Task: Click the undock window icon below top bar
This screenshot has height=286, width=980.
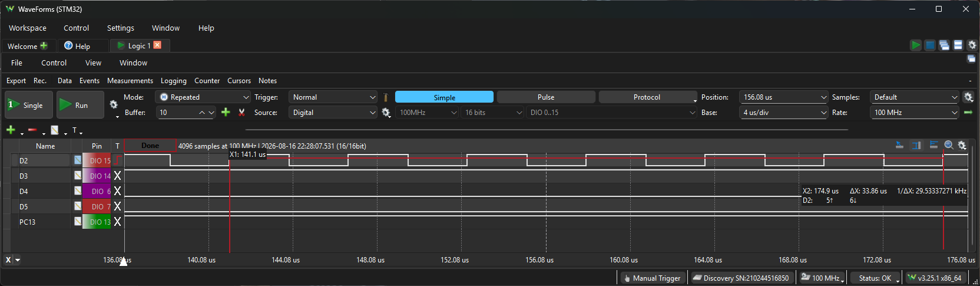Action: 971,58
